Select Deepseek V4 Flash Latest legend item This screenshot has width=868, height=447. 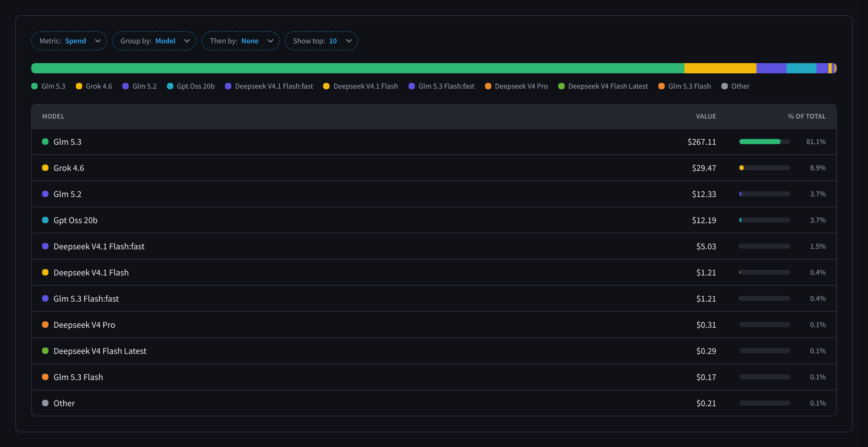point(603,86)
